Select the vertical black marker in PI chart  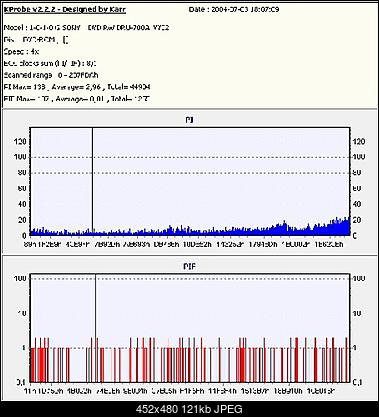pos(92,181)
